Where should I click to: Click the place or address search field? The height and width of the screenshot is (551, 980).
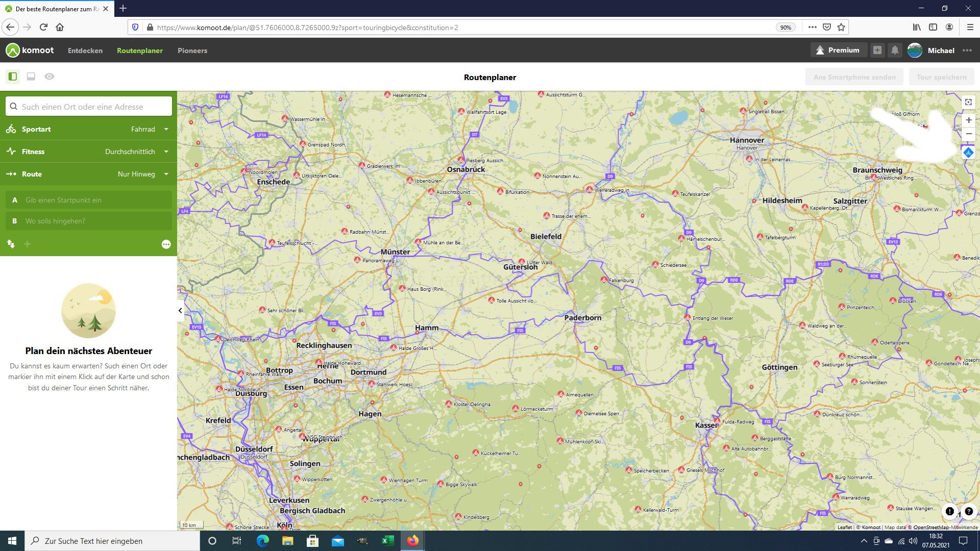coord(89,107)
